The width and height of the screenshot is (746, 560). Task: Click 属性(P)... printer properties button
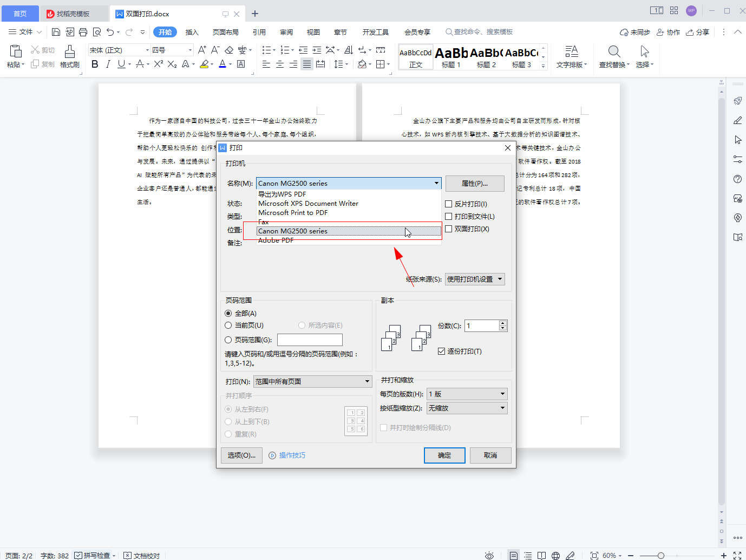(x=475, y=183)
